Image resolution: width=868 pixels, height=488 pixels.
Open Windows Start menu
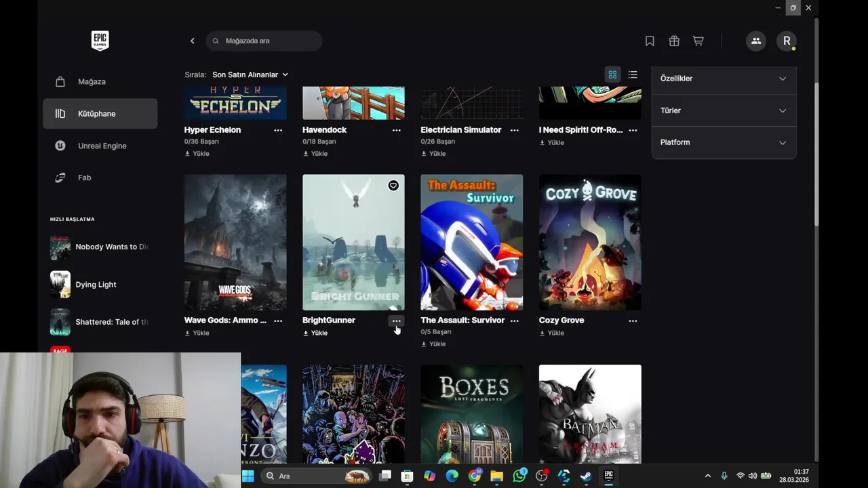pyautogui.click(x=248, y=476)
